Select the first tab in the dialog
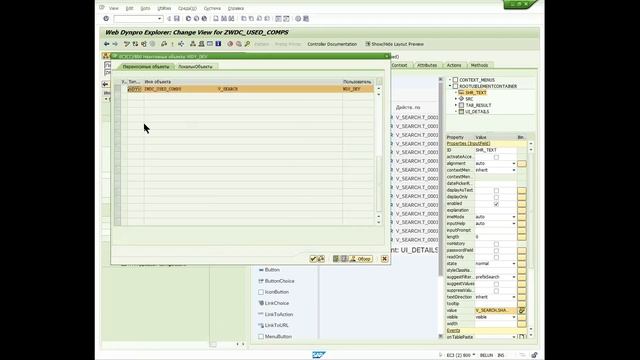The width and height of the screenshot is (640, 360). pos(146,67)
